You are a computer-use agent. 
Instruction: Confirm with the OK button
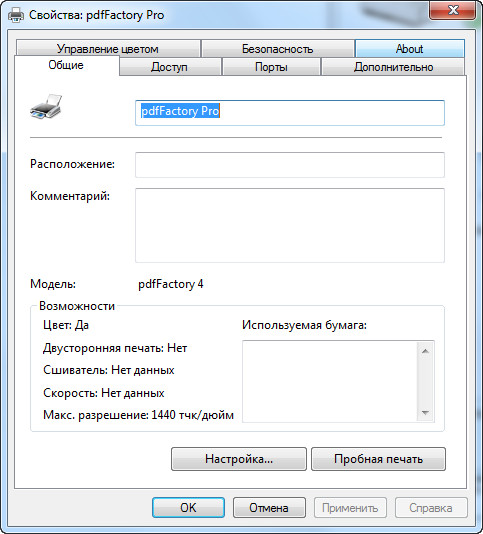click(188, 508)
